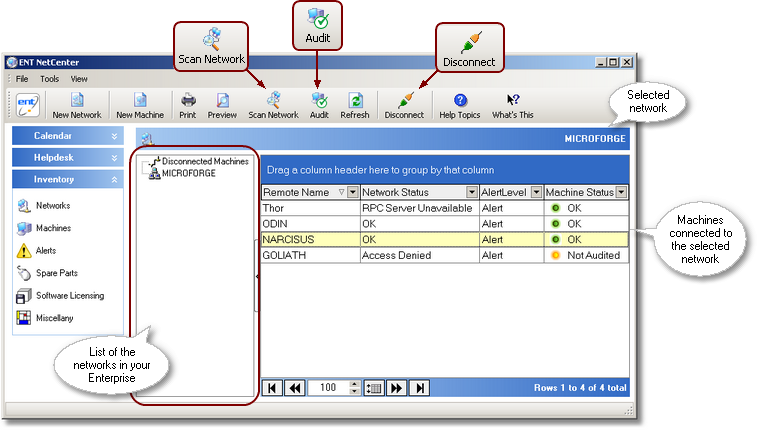This screenshot has height=430, width=759.
Task: Open the View menu
Action: click(79, 79)
